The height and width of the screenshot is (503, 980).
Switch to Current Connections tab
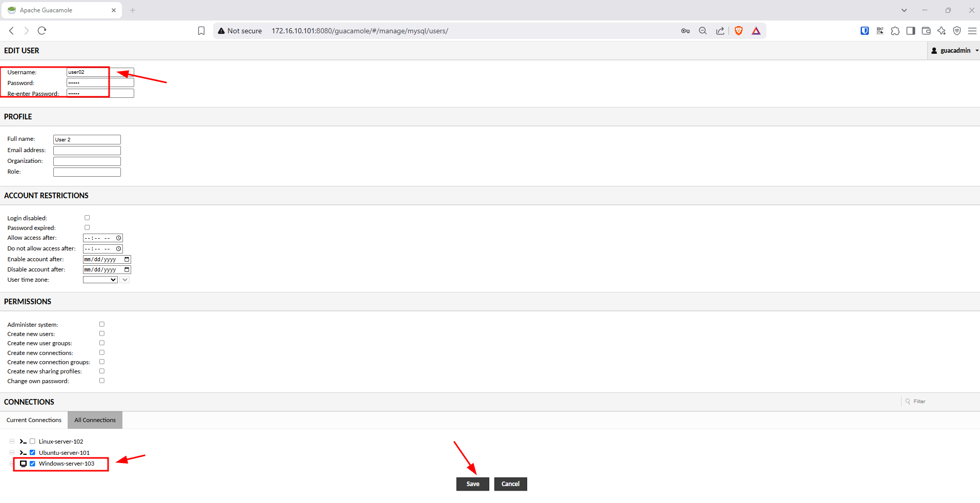point(34,420)
